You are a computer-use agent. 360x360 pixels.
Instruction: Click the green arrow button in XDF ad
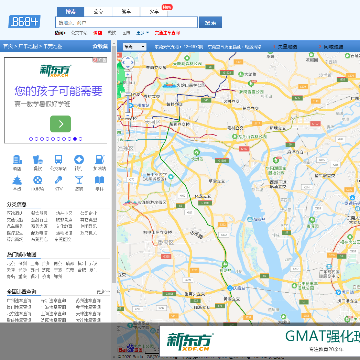[60, 124]
